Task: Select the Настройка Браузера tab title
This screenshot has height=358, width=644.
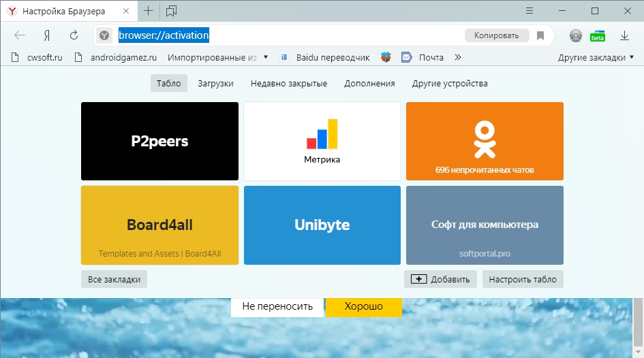Action: (x=63, y=12)
